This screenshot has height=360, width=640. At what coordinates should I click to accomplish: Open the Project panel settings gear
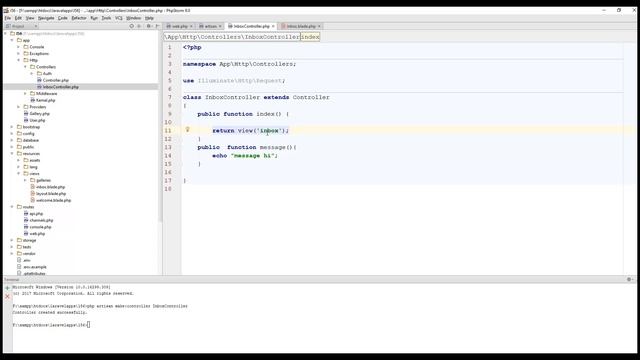pyautogui.click(x=149, y=26)
